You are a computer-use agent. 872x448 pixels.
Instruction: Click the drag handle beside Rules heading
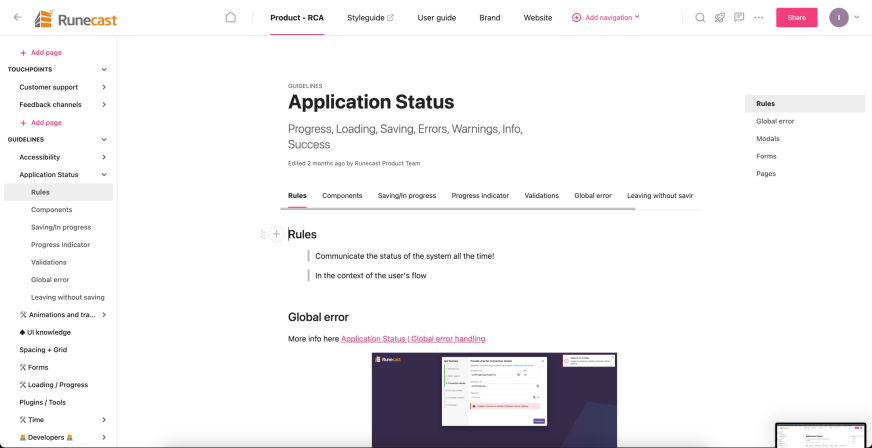click(263, 234)
